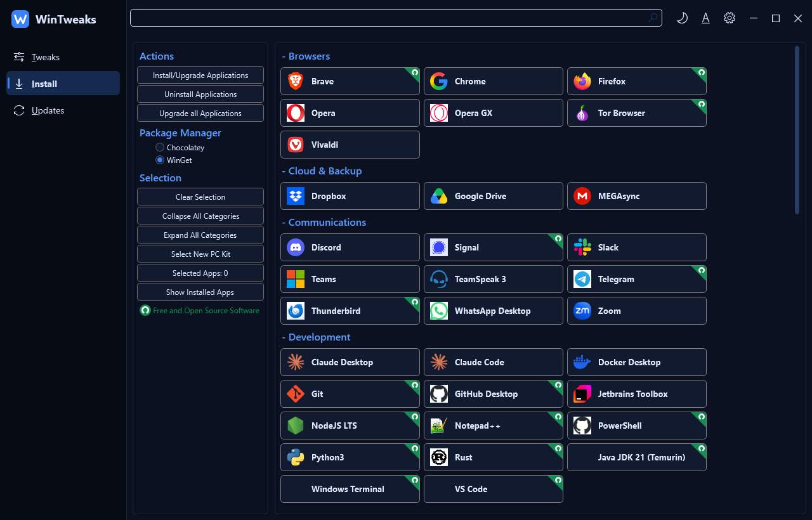This screenshot has height=520, width=812.
Task: Click the Git logo icon
Action: [x=296, y=394]
